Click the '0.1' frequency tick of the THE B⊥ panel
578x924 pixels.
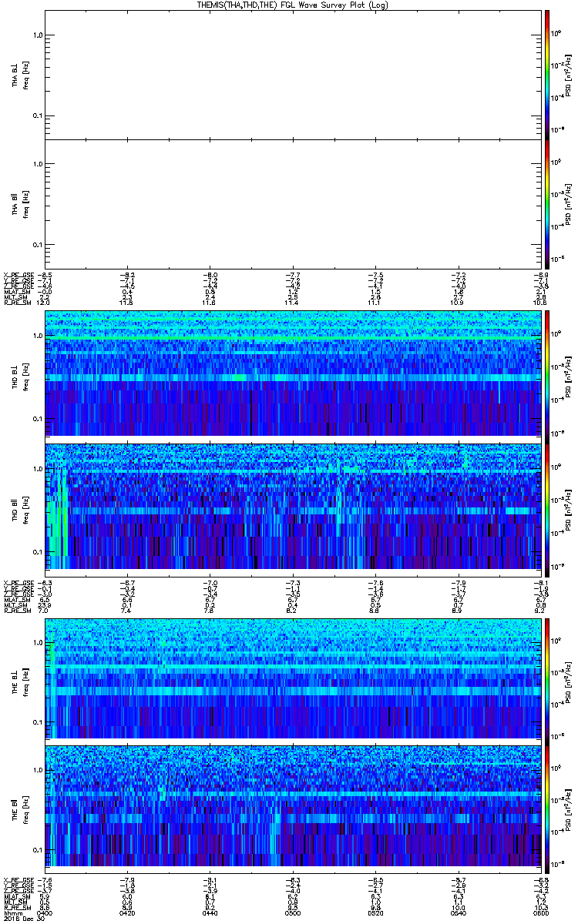[x=36, y=722]
